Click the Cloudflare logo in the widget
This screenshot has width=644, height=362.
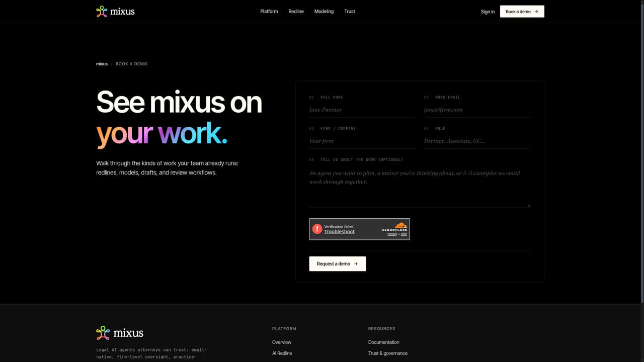coord(395,227)
